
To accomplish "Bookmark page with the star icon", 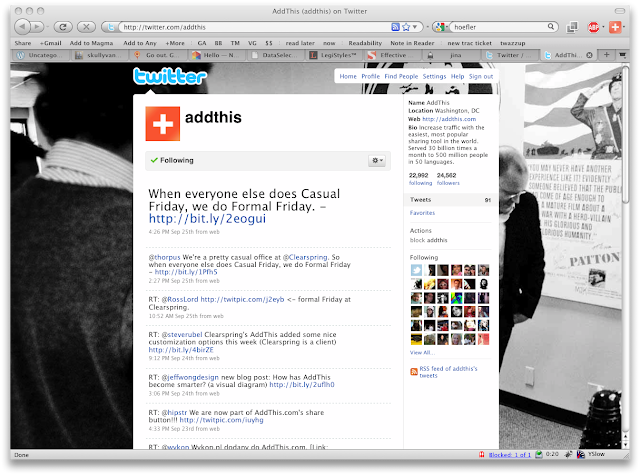I will pos(406,27).
